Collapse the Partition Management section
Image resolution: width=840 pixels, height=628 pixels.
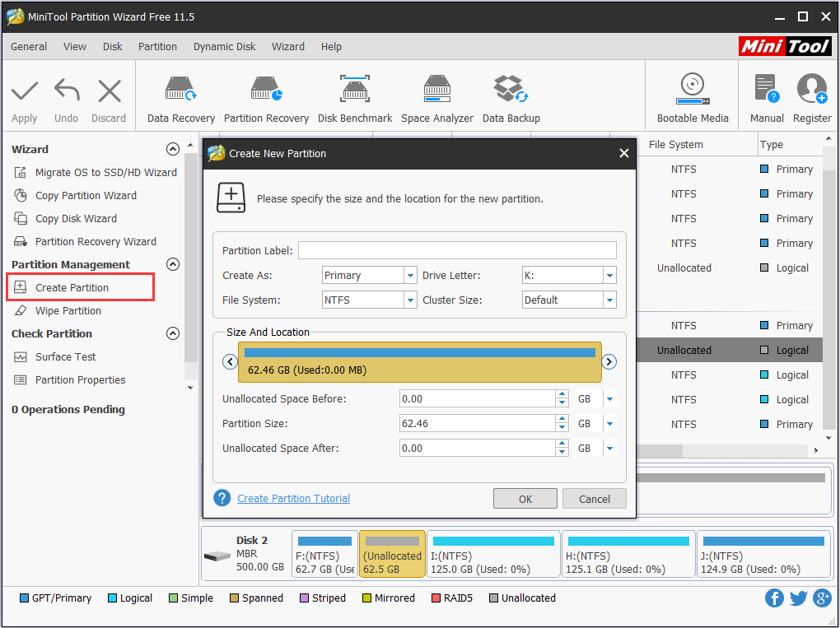tap(172, 264)
